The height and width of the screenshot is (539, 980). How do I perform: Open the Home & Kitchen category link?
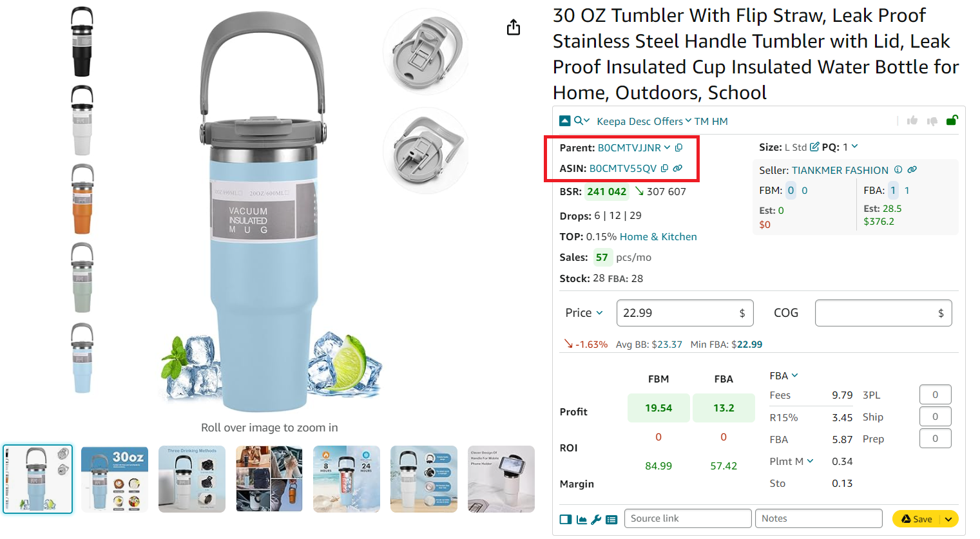(x=658, y=236)
